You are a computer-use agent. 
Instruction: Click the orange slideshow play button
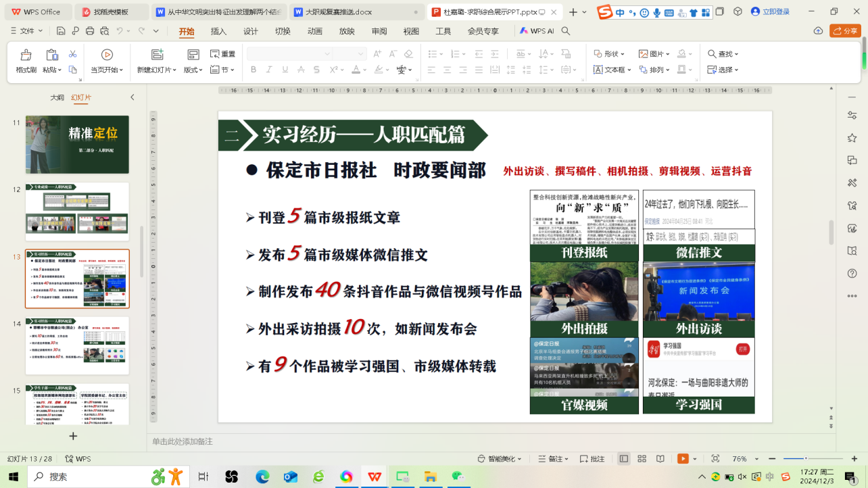point(683,459)
